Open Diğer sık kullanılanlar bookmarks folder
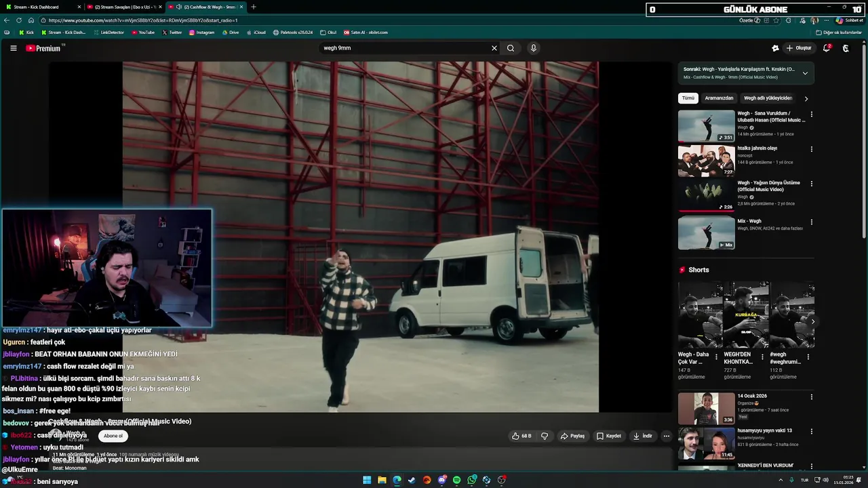The width and height of the screenshot is (868, 488). (x=839, y=33)
